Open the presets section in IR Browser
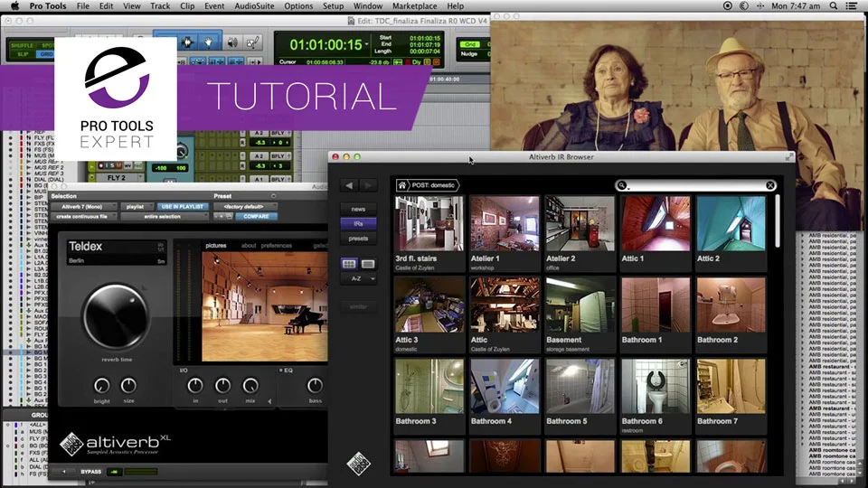 358,239
